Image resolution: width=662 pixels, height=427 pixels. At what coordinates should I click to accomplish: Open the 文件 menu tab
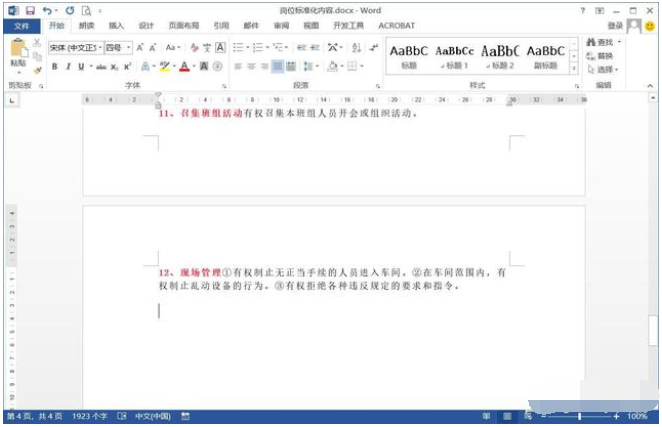21,26
